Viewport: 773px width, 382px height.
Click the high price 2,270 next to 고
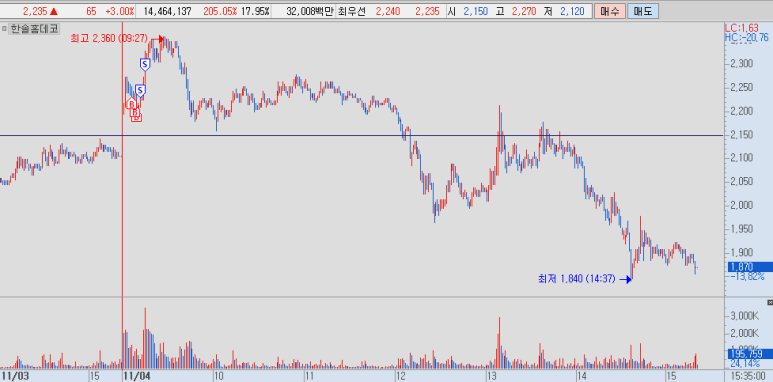tap(524, 11)
